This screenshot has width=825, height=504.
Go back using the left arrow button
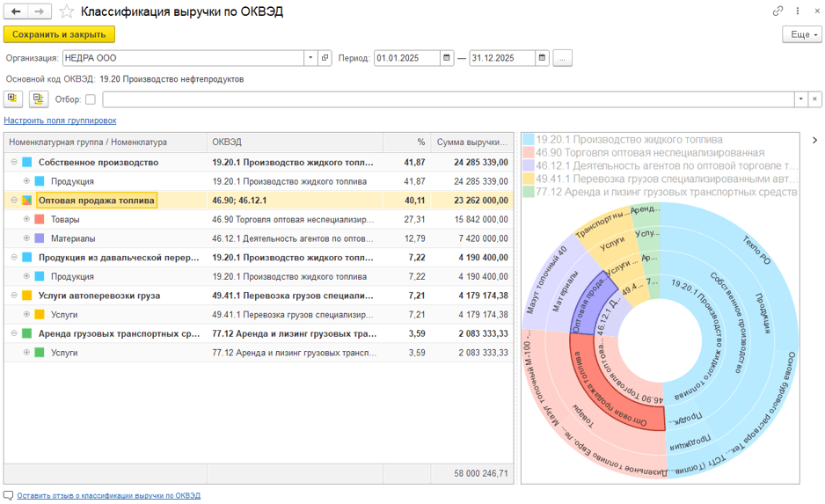pos(15,11)
